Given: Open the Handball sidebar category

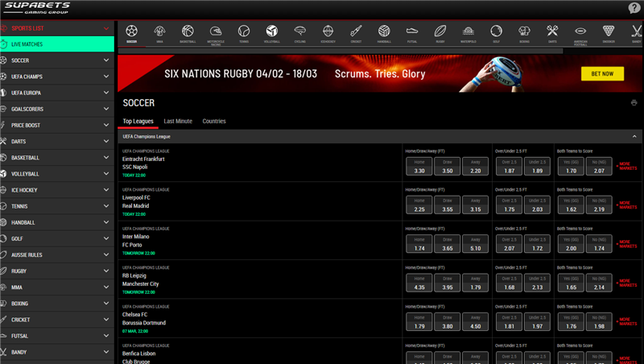Looking at the screenshot, I should (57, 222).
